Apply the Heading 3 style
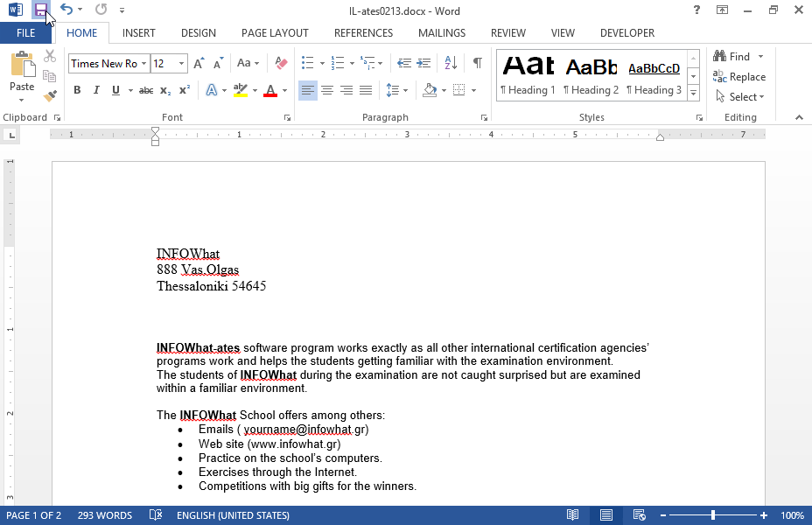The height and width of the screenshot is (525, 812). [x=654, y=75]
